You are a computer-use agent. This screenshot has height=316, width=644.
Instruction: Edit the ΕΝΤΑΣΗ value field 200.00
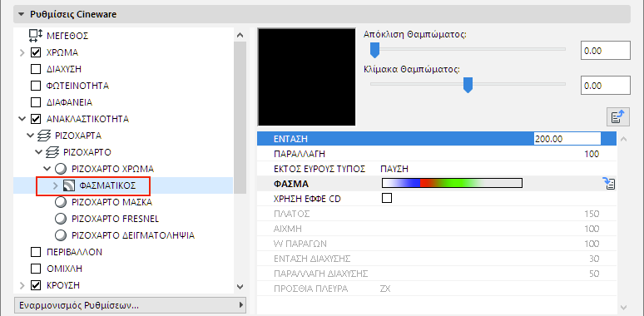coord(567,139)
